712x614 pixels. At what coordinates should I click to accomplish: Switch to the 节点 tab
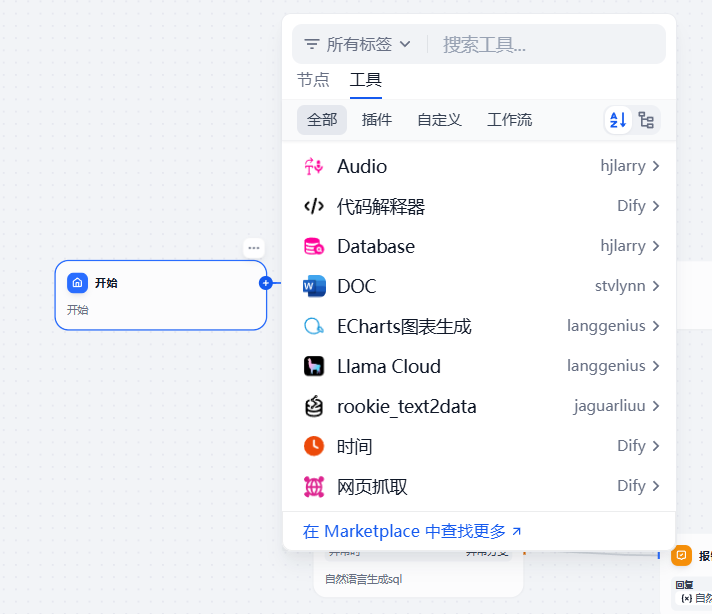point(313,80)
